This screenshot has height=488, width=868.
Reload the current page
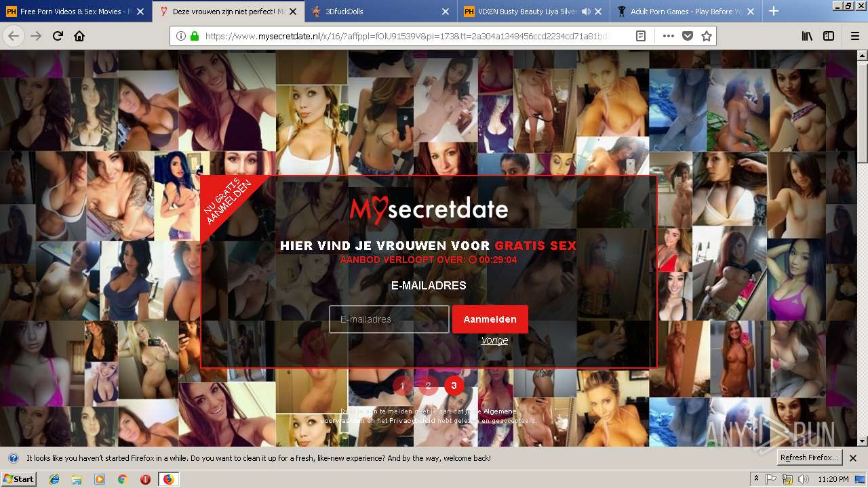58,36
